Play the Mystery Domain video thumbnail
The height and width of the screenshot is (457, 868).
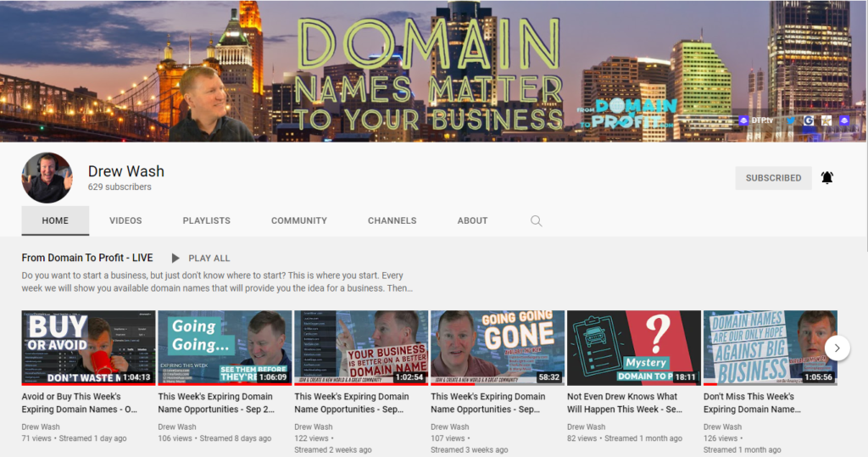point(633,348)
